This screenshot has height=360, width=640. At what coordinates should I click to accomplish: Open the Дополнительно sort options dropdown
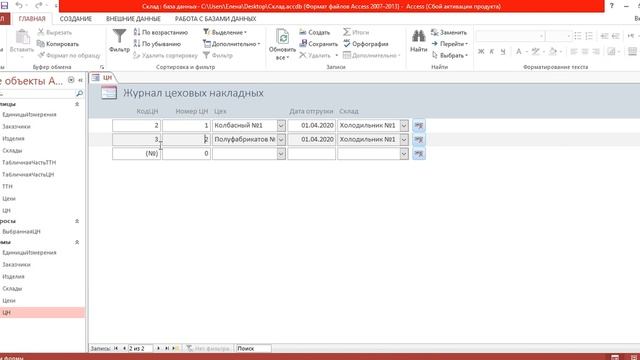coord(231,44)
